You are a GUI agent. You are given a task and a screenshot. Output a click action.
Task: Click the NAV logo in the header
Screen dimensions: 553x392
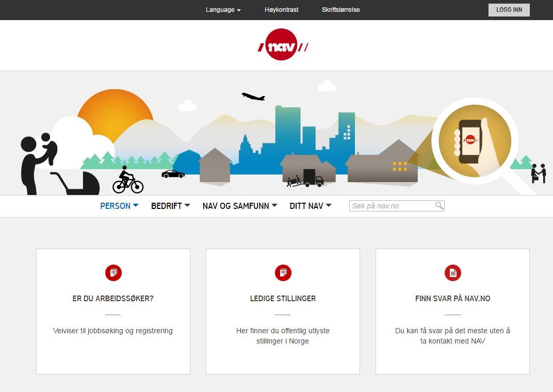[x=283, y=45]
